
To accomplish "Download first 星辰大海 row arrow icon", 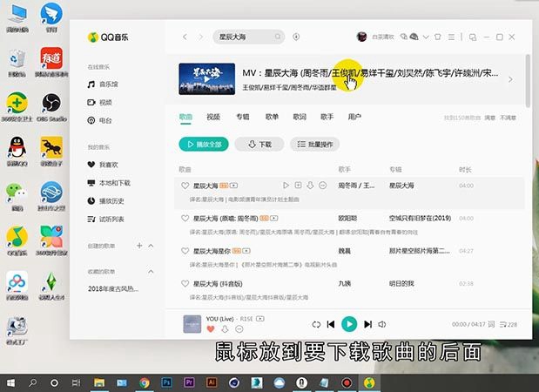I will coord(310,186).
